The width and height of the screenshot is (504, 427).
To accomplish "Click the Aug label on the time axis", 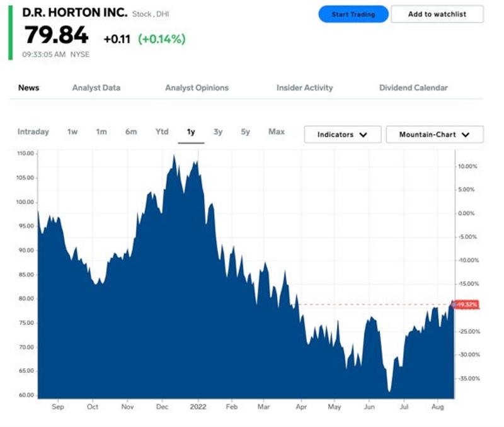I will coord(437,407).
